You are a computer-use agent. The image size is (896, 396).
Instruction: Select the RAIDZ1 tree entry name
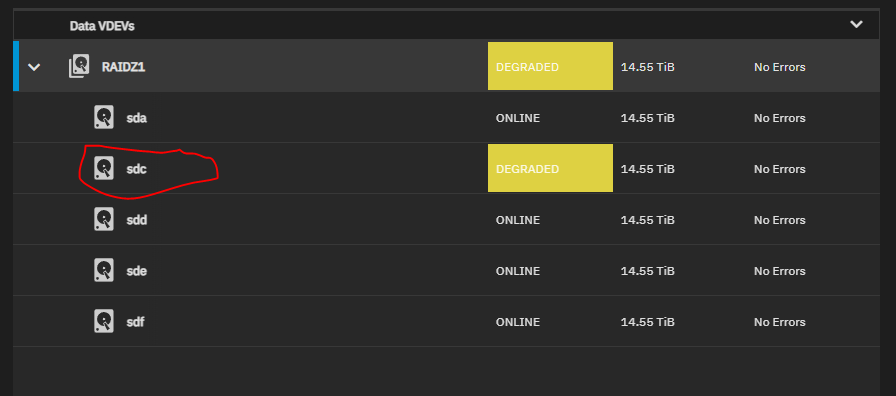[123, 67]
